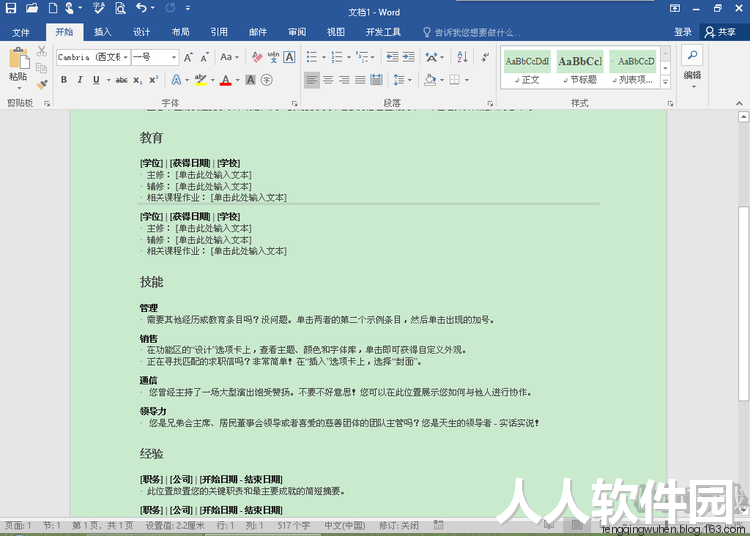Expand the styles gallery more arrow

coord(665,82)
